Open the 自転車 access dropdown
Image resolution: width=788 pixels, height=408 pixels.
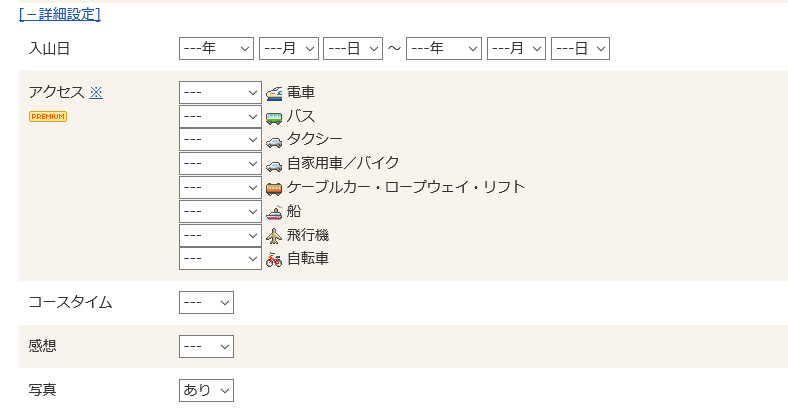tap(220, 258)
